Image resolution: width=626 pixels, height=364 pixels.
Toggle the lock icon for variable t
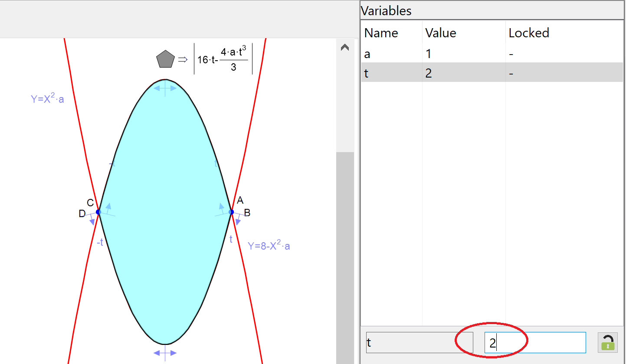(607, 342)
